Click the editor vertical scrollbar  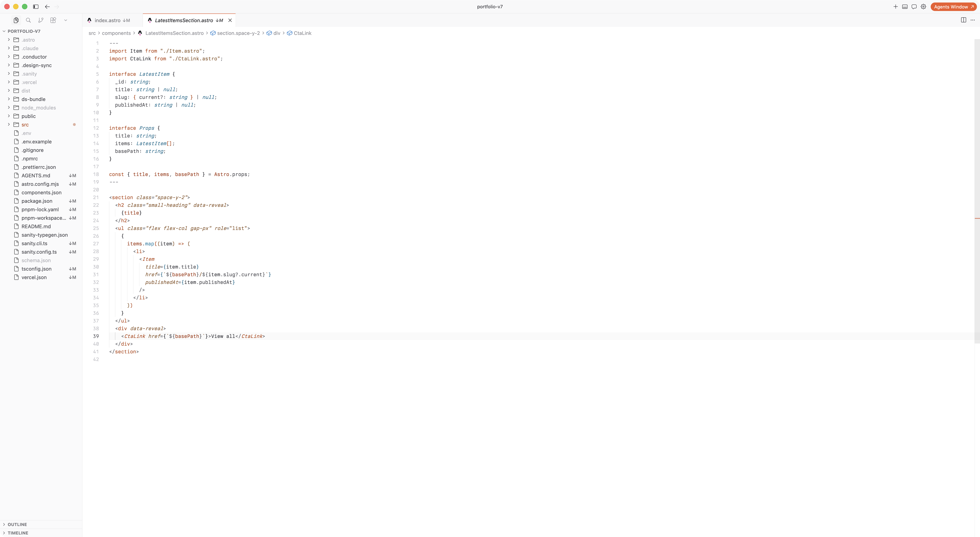[x=977, y=191]
